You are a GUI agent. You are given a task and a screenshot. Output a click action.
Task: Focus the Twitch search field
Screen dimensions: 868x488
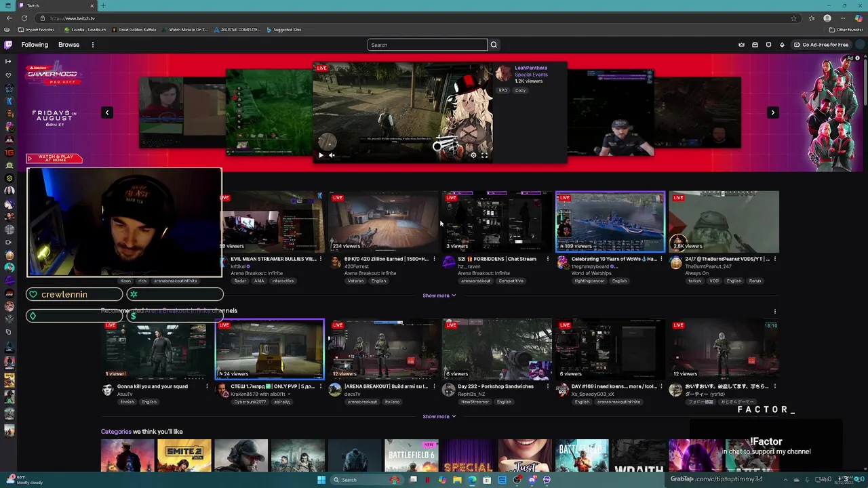point(427,45)
